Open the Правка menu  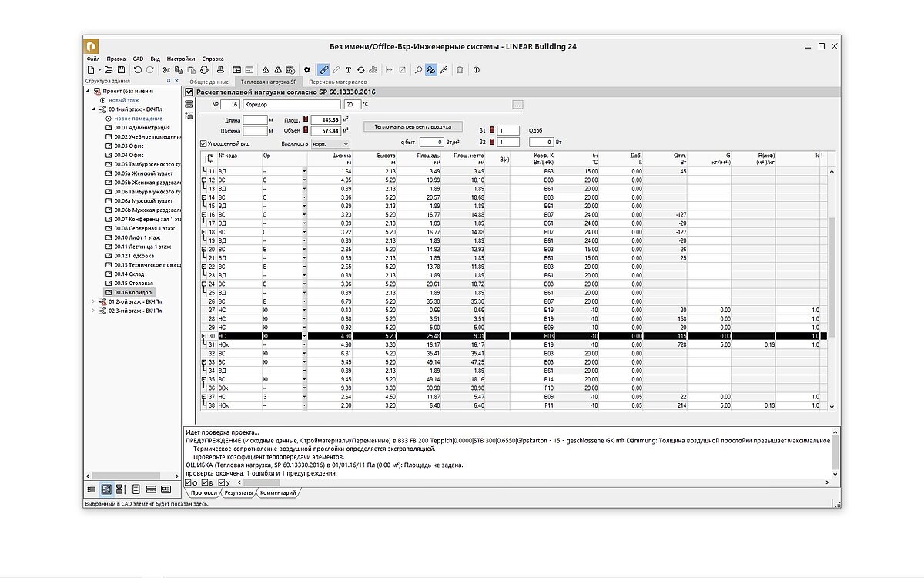[116, 59]
